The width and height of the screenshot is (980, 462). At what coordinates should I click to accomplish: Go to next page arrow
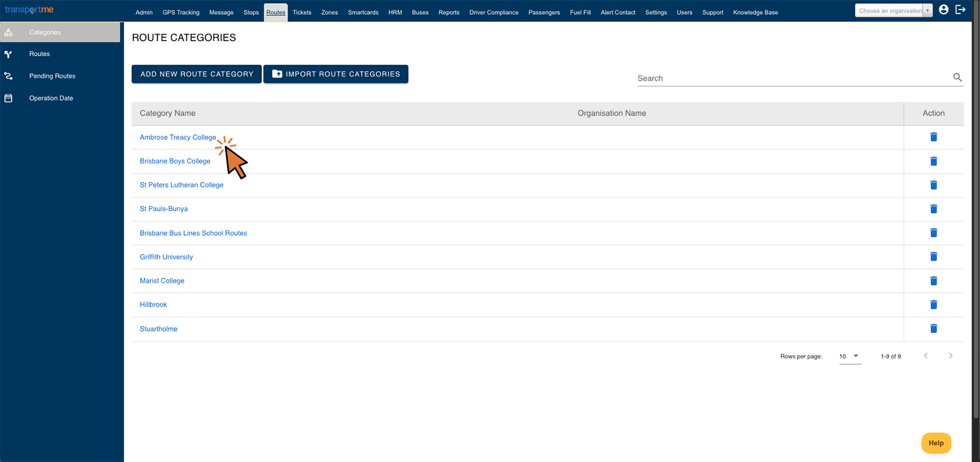950,356
